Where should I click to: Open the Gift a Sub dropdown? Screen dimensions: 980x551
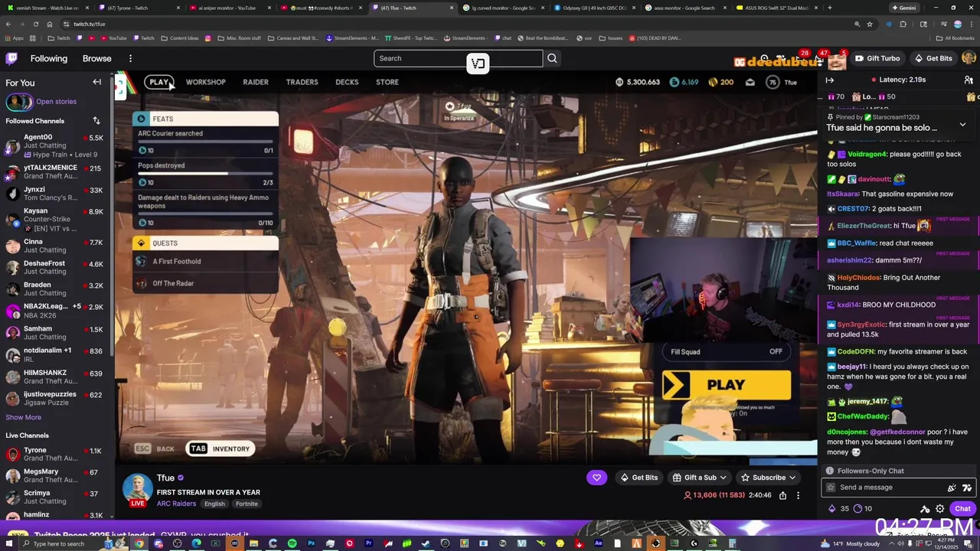pos(701,478)
